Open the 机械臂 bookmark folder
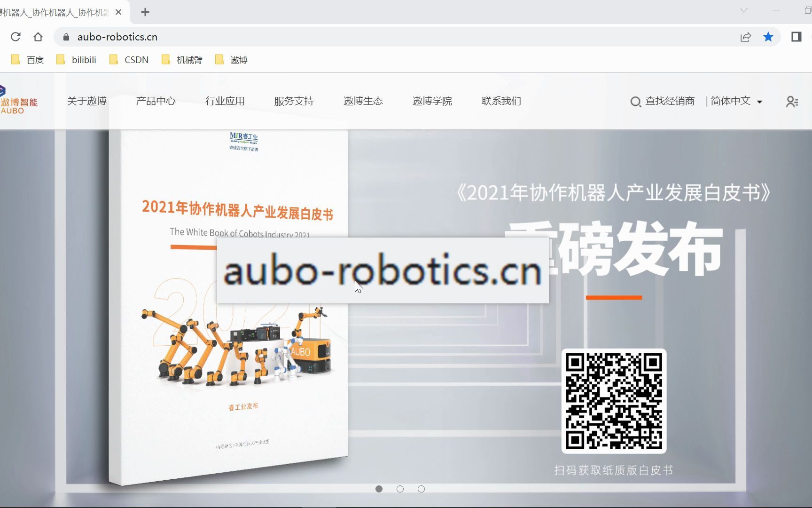This screenshot has height=508, width=812. [182, 60]
